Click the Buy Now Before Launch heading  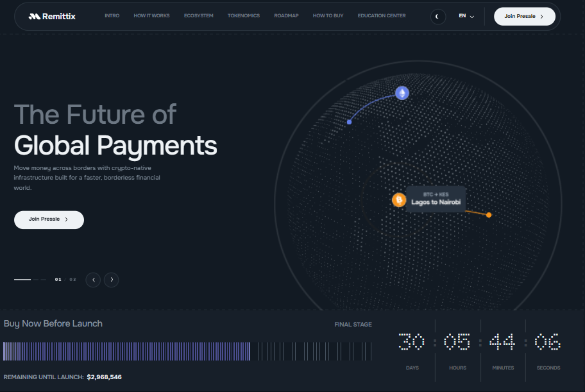[x=53, y=324]
